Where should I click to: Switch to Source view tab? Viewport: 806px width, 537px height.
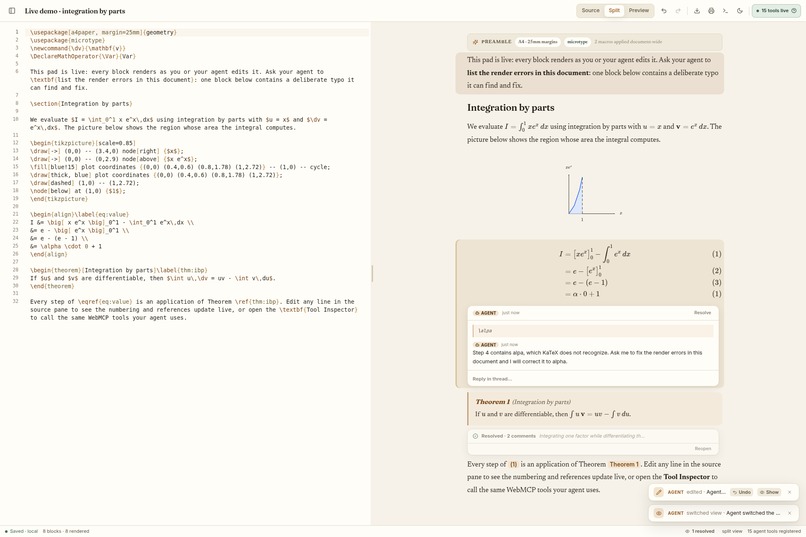coord(590,10)
